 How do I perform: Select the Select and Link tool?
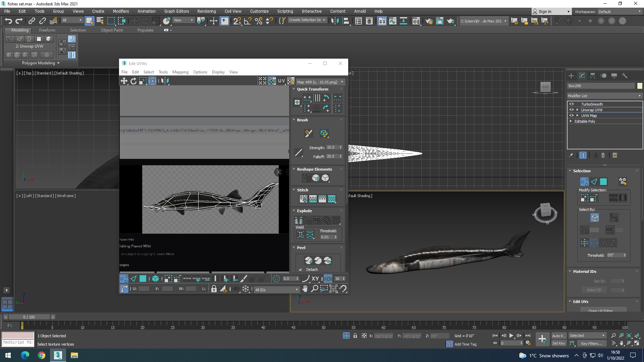(32, 21)
